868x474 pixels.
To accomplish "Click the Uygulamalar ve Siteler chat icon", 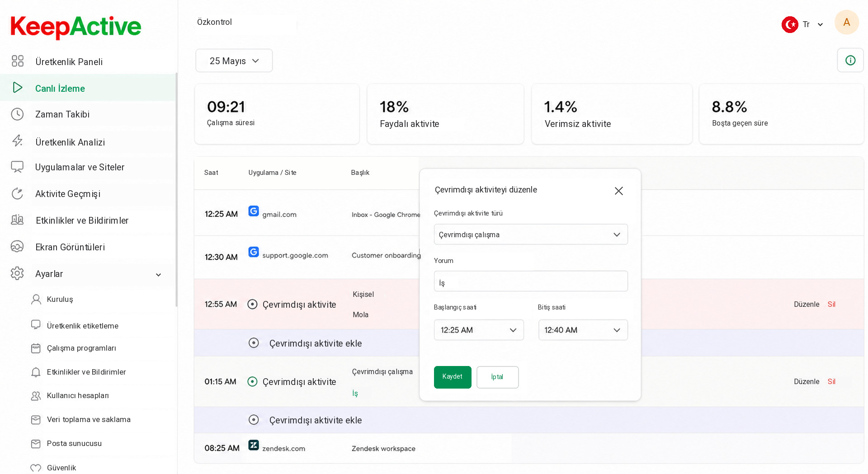I will [x=17, y=167].
